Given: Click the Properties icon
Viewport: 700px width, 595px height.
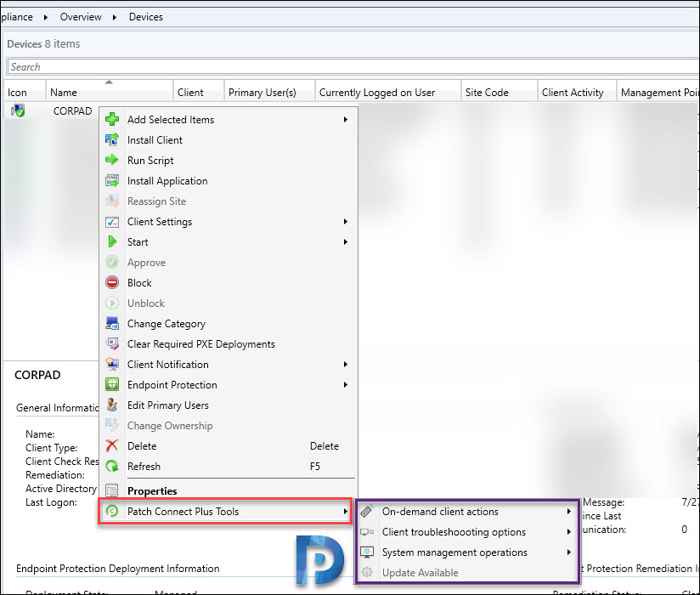Looking at the screenshot, I should (112, 490).
